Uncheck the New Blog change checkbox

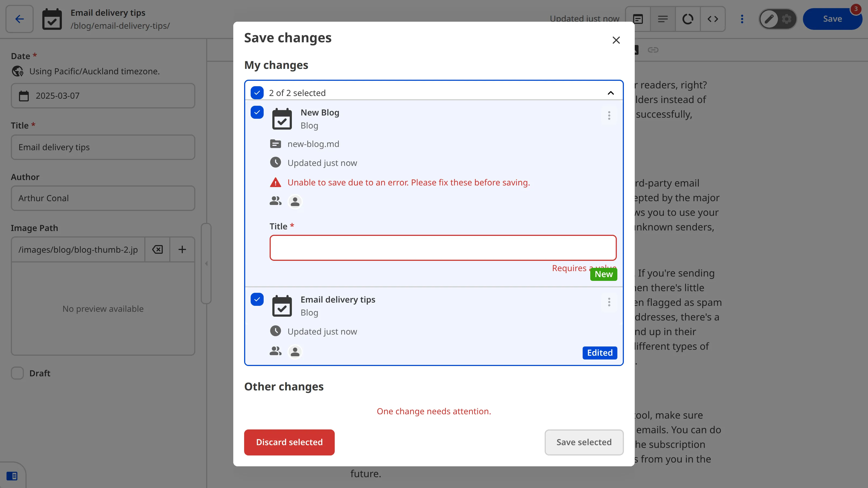click(x=257, y=112)
